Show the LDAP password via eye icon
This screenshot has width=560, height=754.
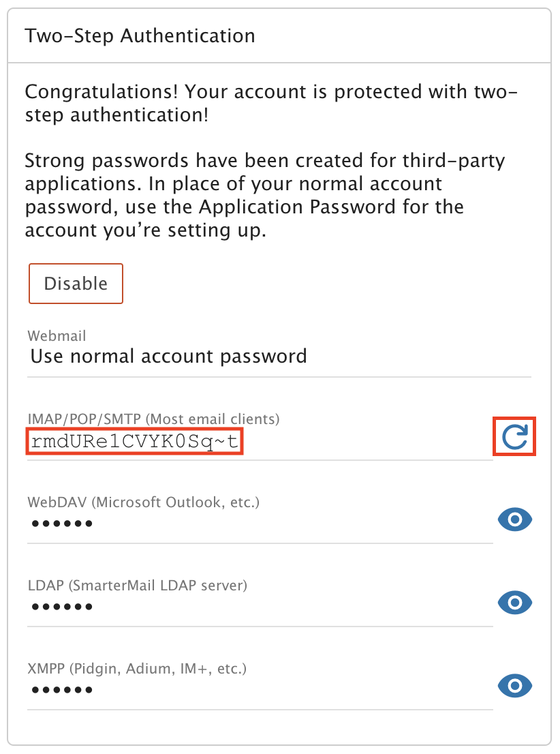tap(514, 603)
